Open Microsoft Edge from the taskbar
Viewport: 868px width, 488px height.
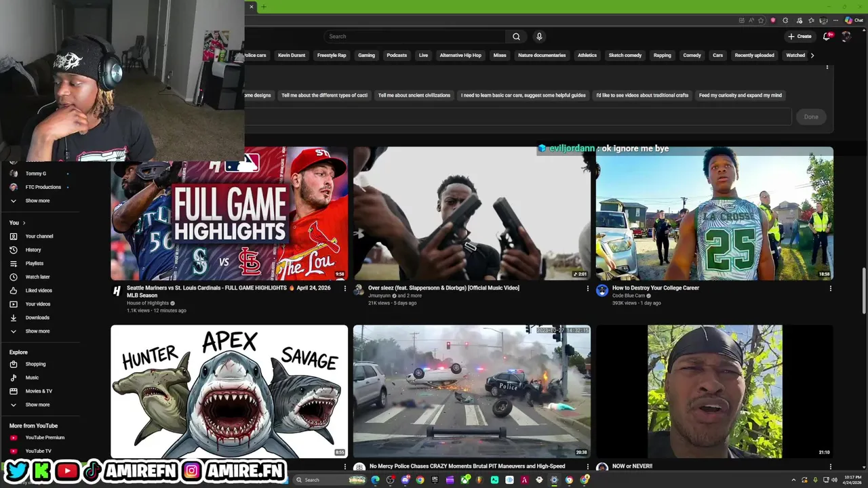pos(375,480)
